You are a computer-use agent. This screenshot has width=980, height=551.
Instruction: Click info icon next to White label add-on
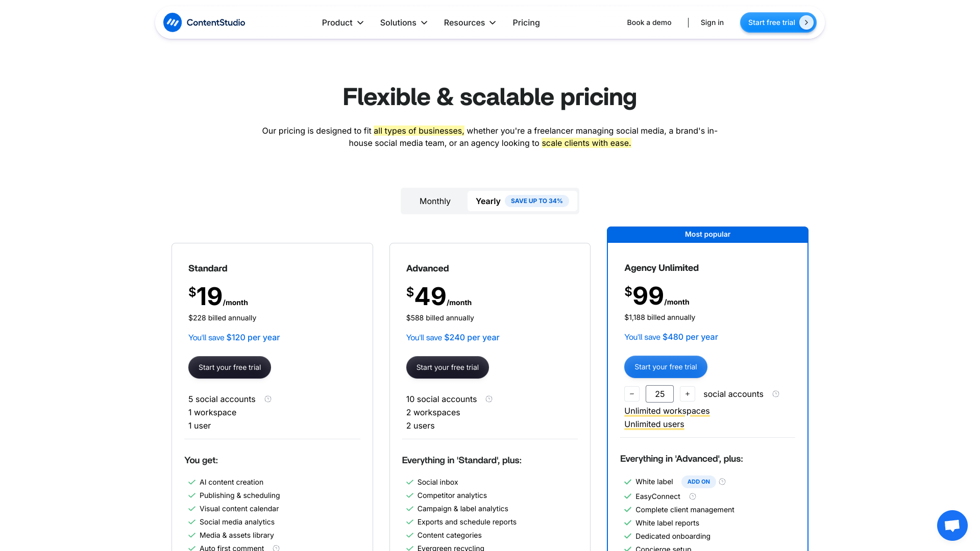(x=722, y=482)
